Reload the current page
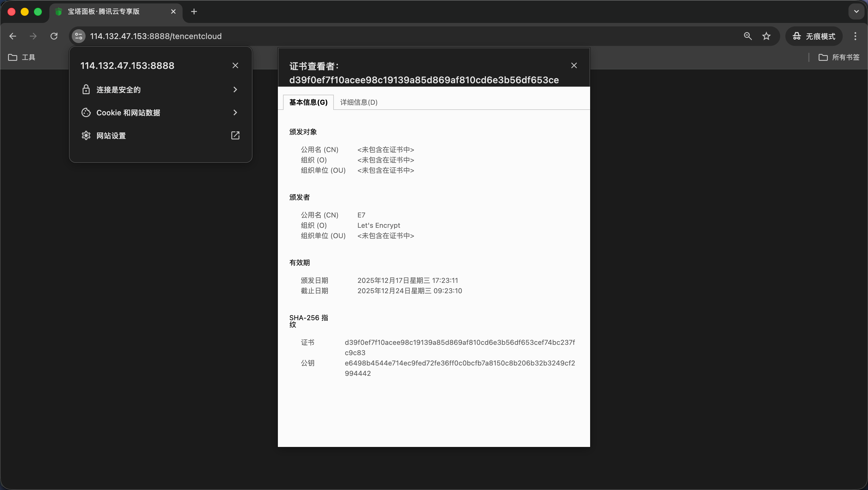Screen dimensions: 868x490 (54, 36)
